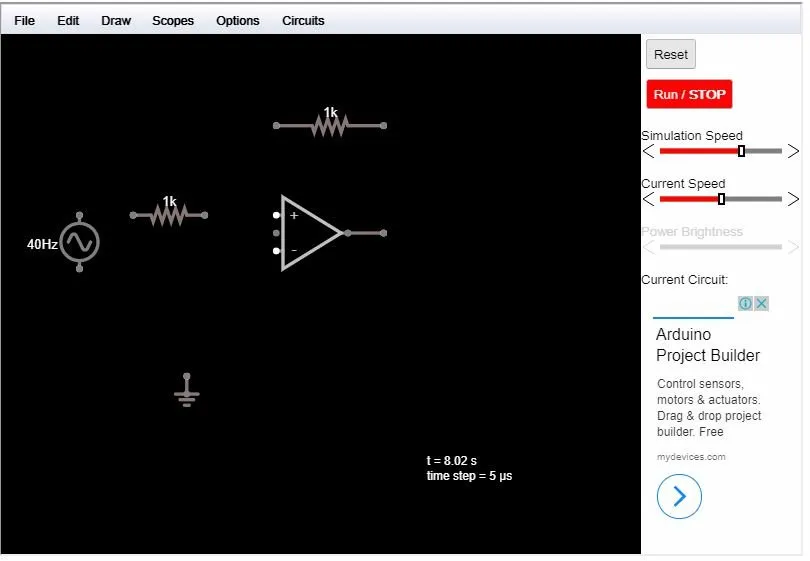Image resolution: width=810 pixels, height=561 pixels.
Task: Increase Simulation Speed with right arrow
Action: 793,151
